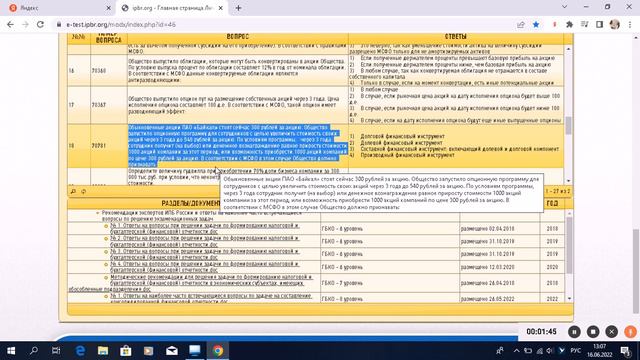Viewport: 640px width, 360px height.
Task: Open File Explorer from the taskbar
Action: (x=103, y=351)
